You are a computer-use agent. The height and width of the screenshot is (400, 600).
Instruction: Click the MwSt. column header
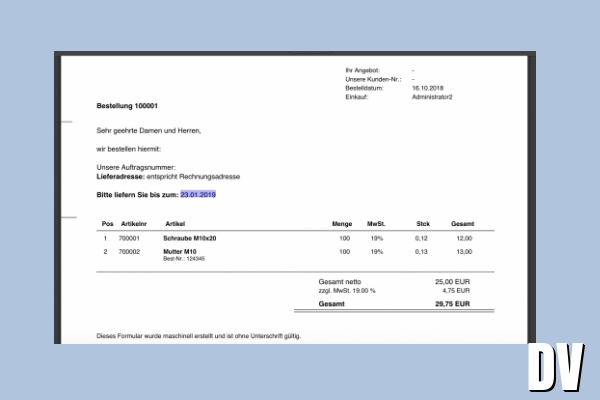coord(377,223)
